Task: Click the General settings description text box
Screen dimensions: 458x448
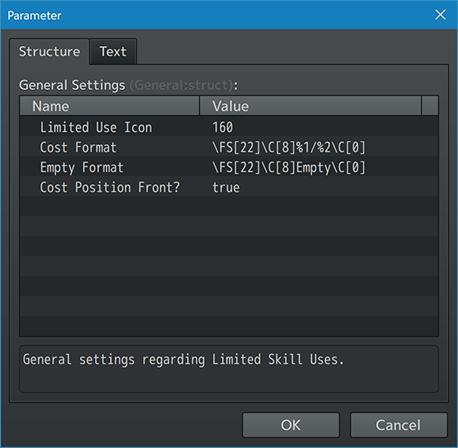Action: tap(229, 369)
